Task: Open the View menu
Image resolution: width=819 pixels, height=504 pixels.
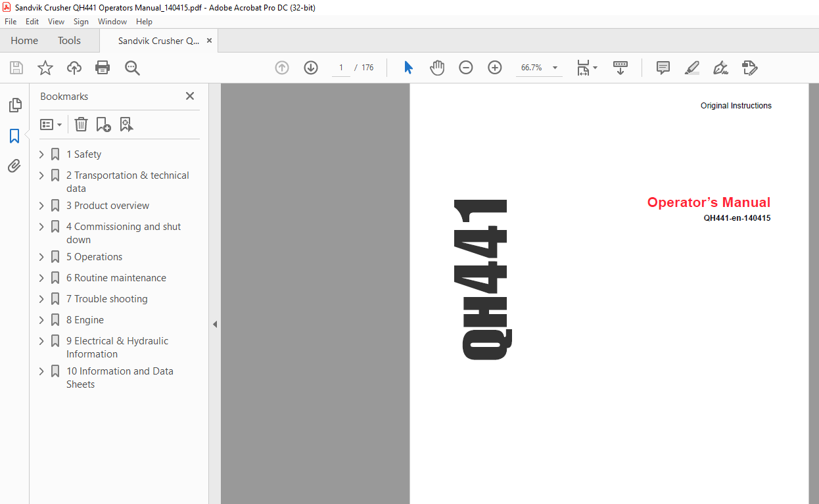Action: pyautogui.click(x=56, y=22)
